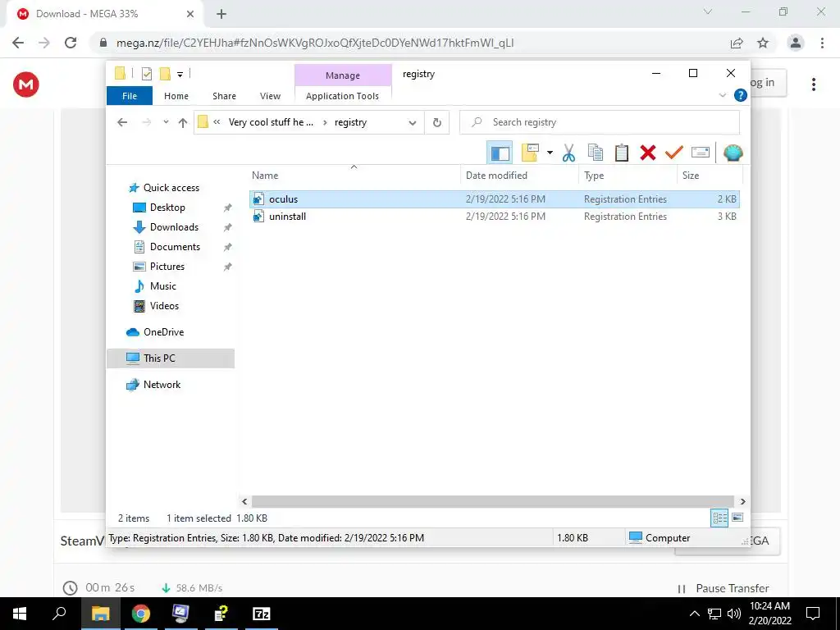
Task: Go up one folder level with up arrow
Action: pos(183,123)
